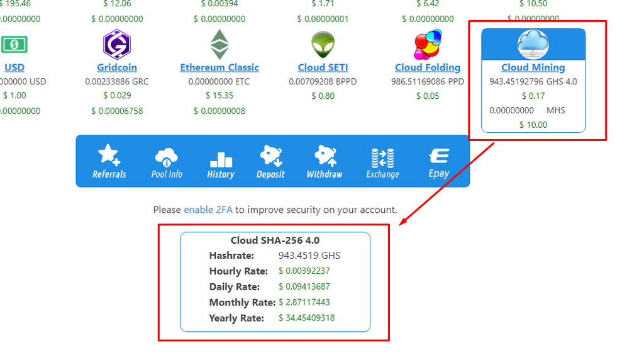Select Cloud Mining price $ 0.17

pos(533,96)
